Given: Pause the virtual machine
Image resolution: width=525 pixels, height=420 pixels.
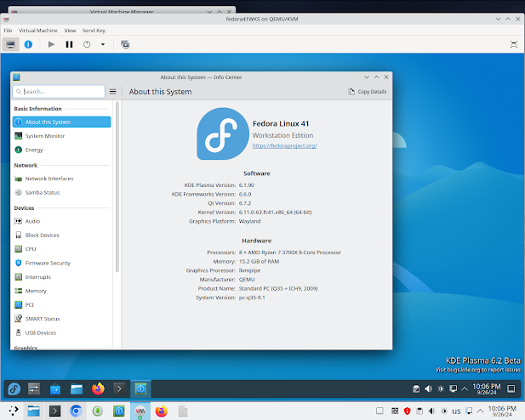Looking at the screenshot, I should 69,44.
